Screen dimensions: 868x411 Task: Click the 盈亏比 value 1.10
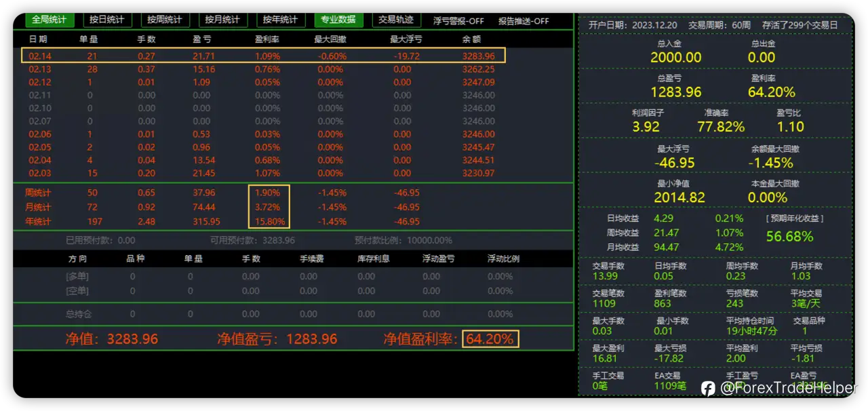point(791,127)
